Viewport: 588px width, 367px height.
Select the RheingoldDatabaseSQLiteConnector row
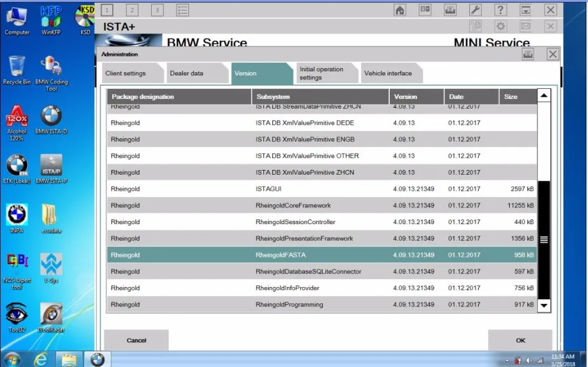tap(322, 271)
